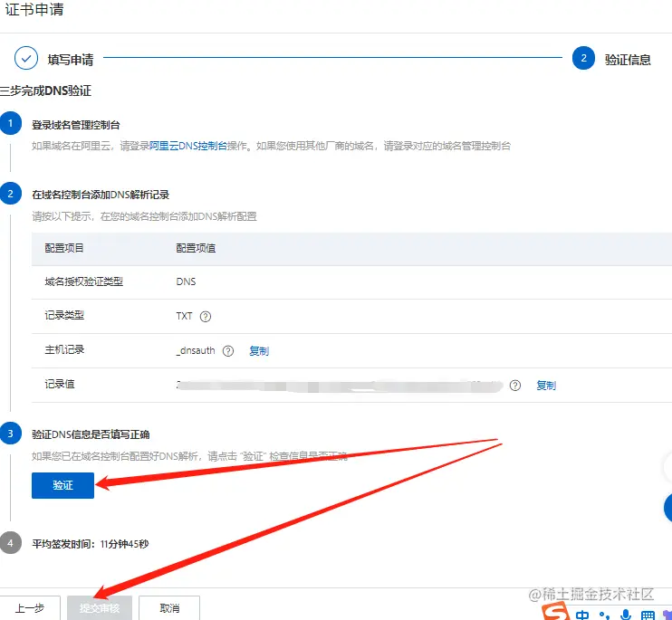
Task: Click the blurred record value text
Action: point(339,386)
